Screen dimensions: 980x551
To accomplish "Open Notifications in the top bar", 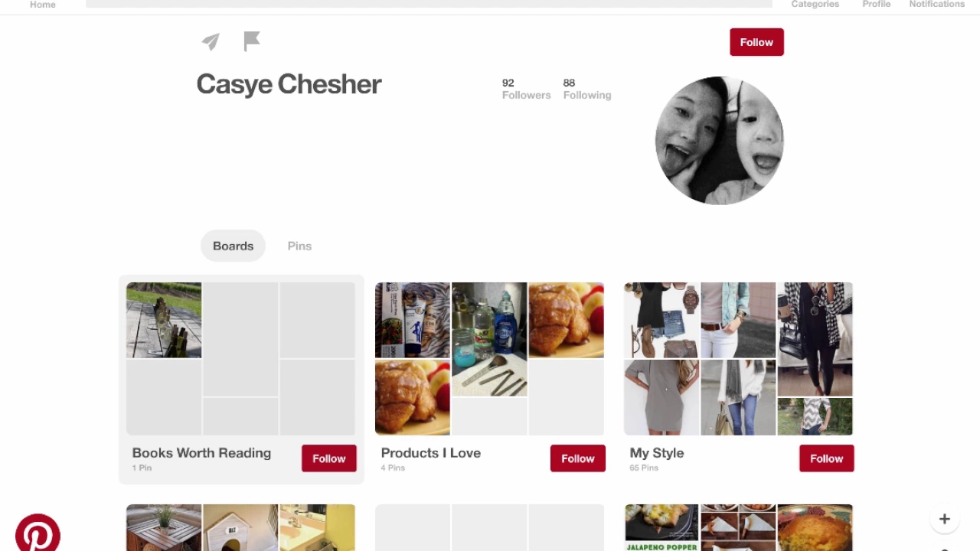I will click(x=937, y=5).
